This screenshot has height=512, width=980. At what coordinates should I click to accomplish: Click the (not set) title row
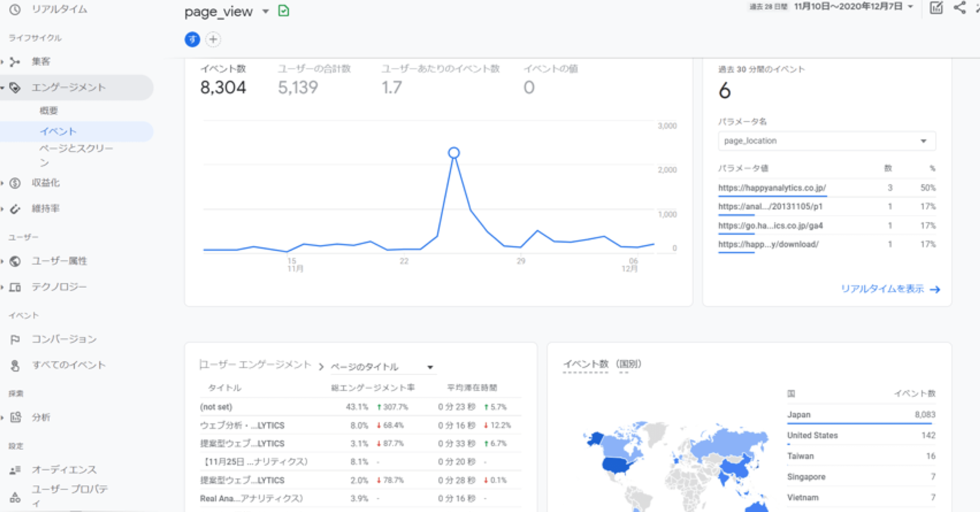(360, 407)
